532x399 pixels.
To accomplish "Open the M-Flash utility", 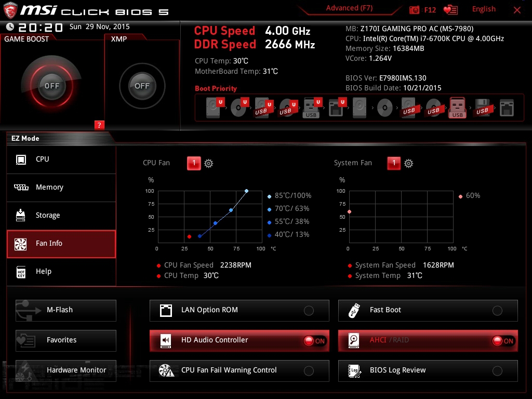I will point(66,310).
